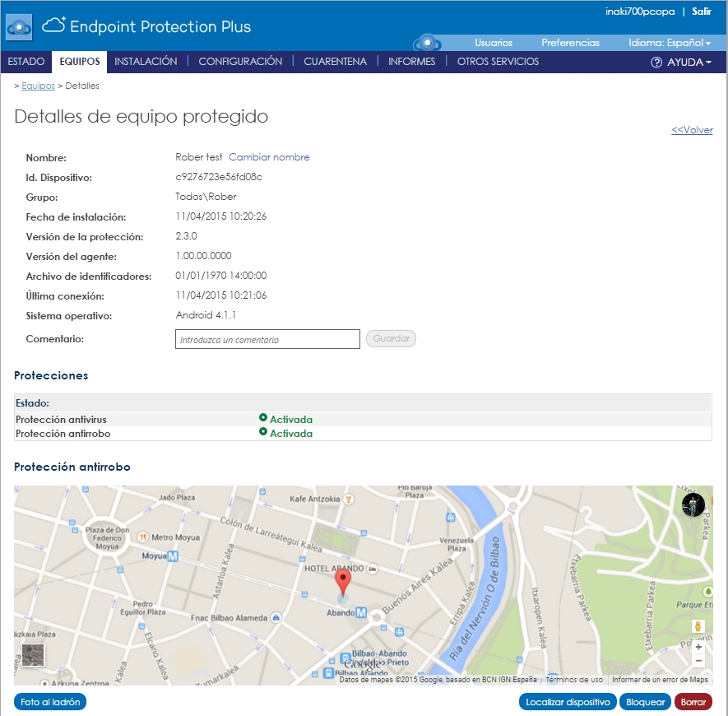Open the Idioma: Español language dropdown
The height and width of the screenshot is (716, 728).
point(670,43)
